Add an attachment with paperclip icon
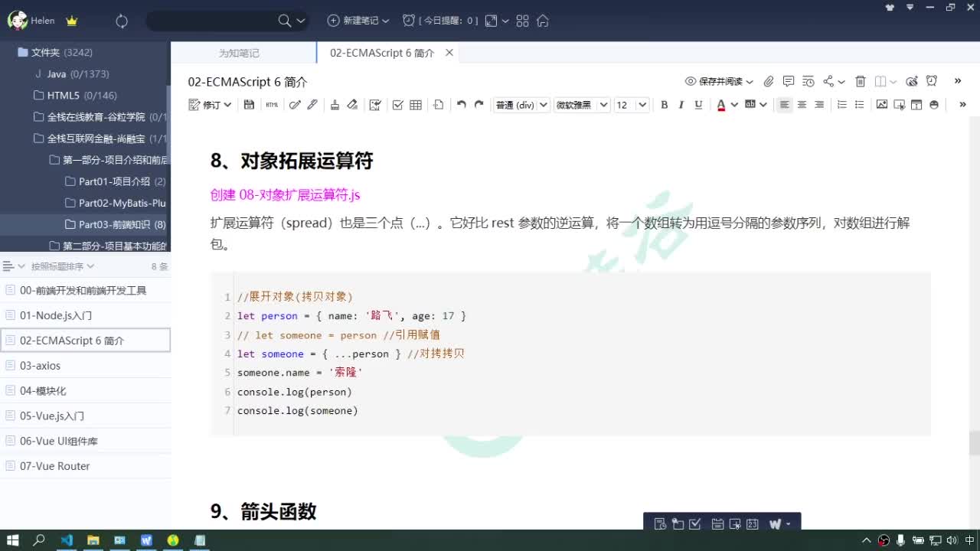This screenshot has height=551, width=980. (768, 81)
